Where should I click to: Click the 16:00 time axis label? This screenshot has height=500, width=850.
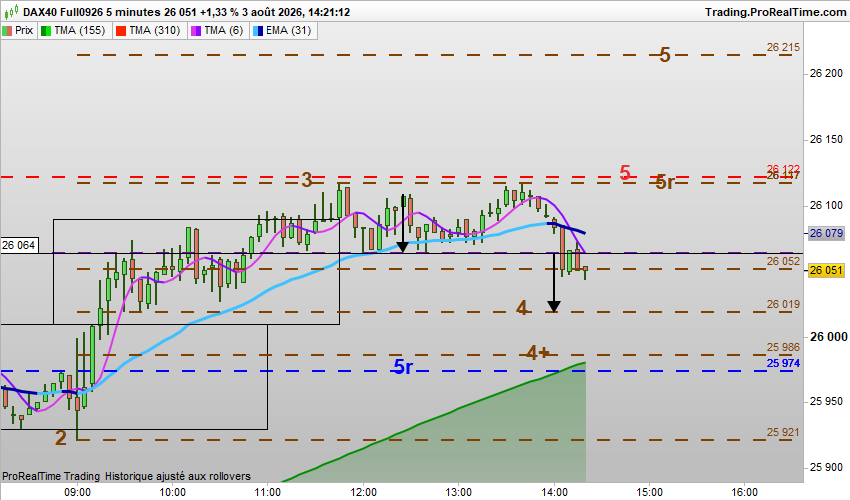[x=744, y=492]
